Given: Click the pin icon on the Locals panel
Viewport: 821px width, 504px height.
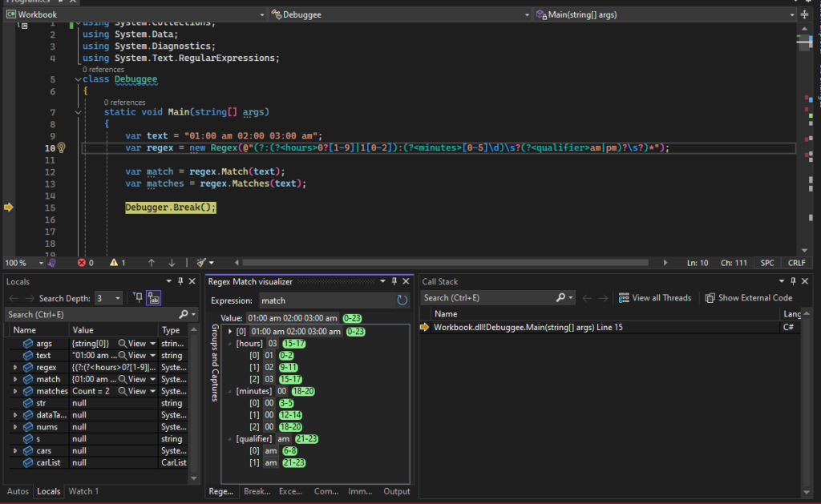Looking at the screenshot, I should pos(181,281).
